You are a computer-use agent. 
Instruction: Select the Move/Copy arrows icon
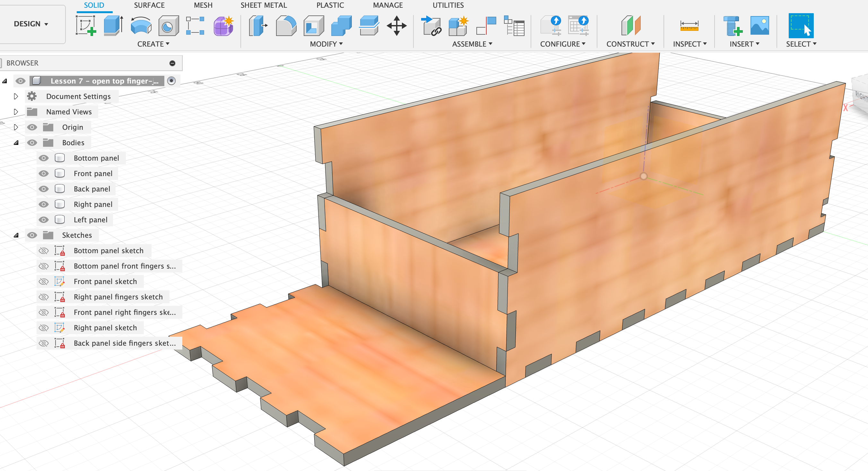396,26
